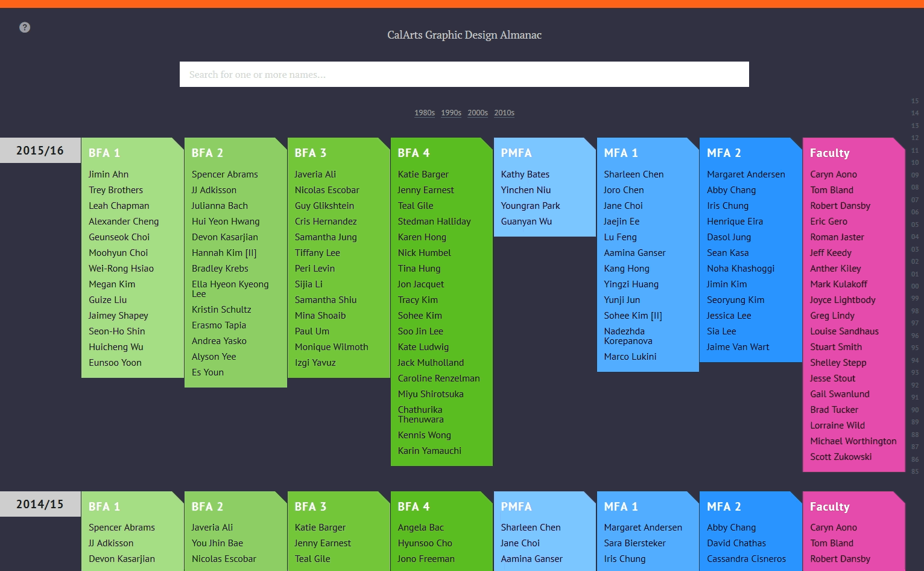Screen dimensions: 924x571
Task: Open the help question mark icon
Action: [x=25, y=27]
